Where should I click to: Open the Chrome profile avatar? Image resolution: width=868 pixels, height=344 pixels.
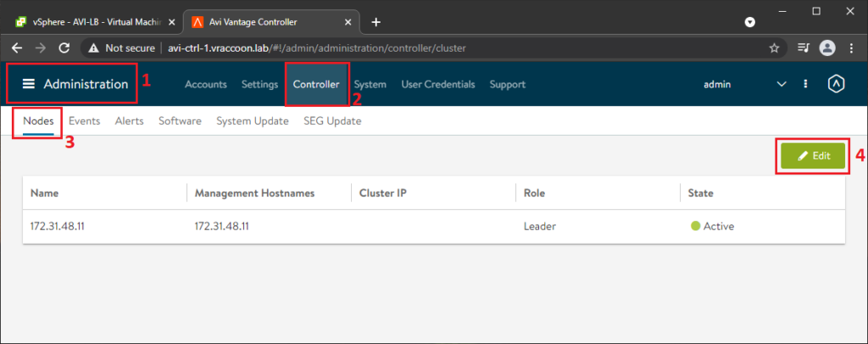coord(827,48)
